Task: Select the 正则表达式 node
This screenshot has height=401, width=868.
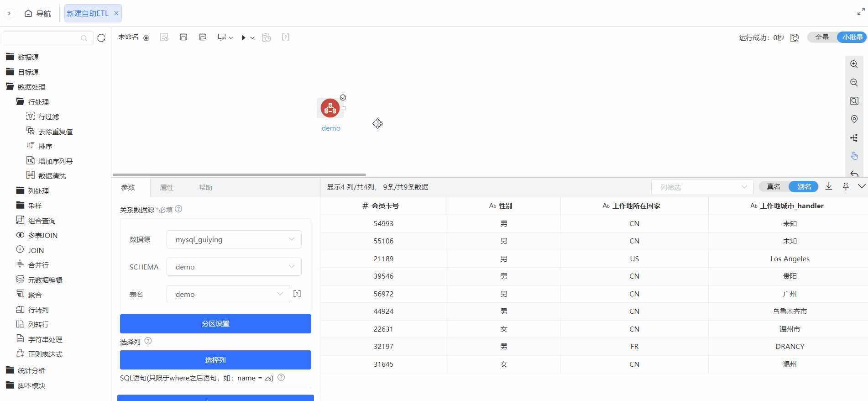Action: (40, 354)
